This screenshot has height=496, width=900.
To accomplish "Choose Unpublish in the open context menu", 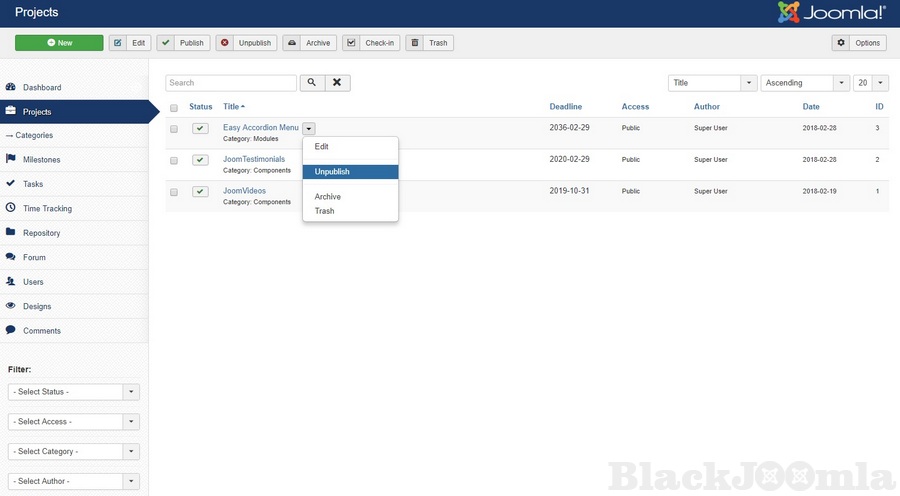I will 350,172.
